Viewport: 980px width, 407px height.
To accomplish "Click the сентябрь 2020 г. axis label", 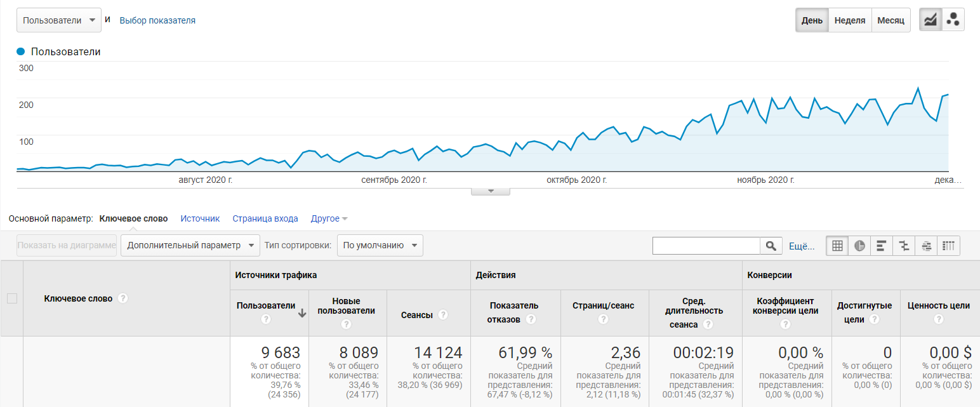I will [394, 180].
